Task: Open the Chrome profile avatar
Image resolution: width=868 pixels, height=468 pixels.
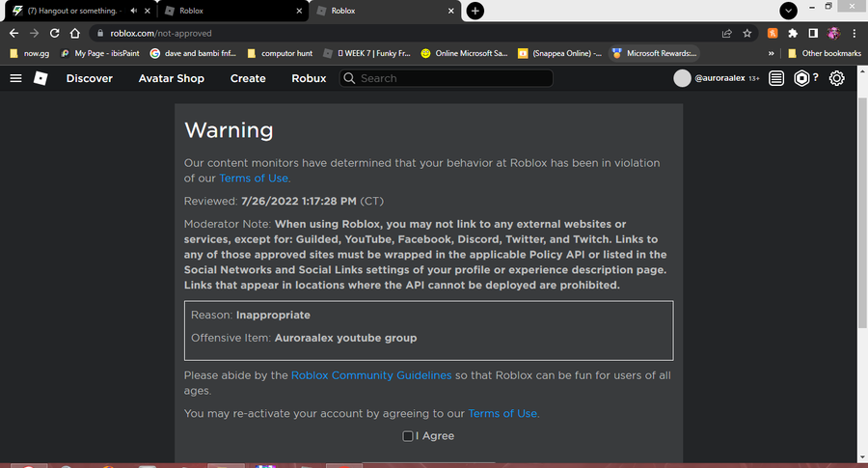Action: point(833,33)
